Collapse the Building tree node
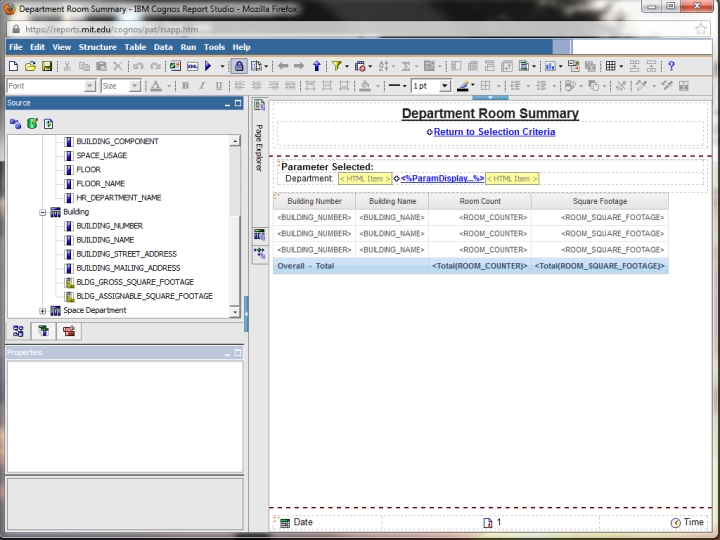 pos(43,212)
